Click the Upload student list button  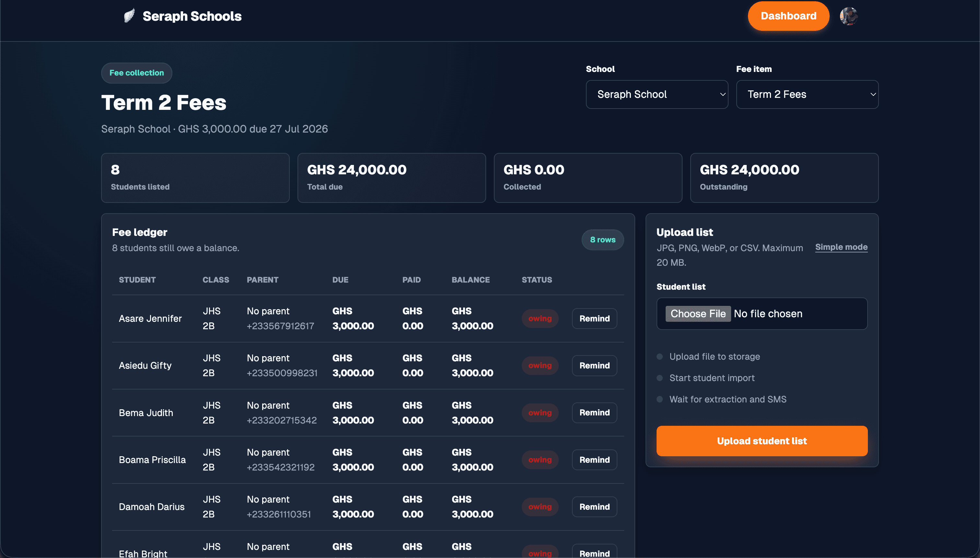(762, 441)
